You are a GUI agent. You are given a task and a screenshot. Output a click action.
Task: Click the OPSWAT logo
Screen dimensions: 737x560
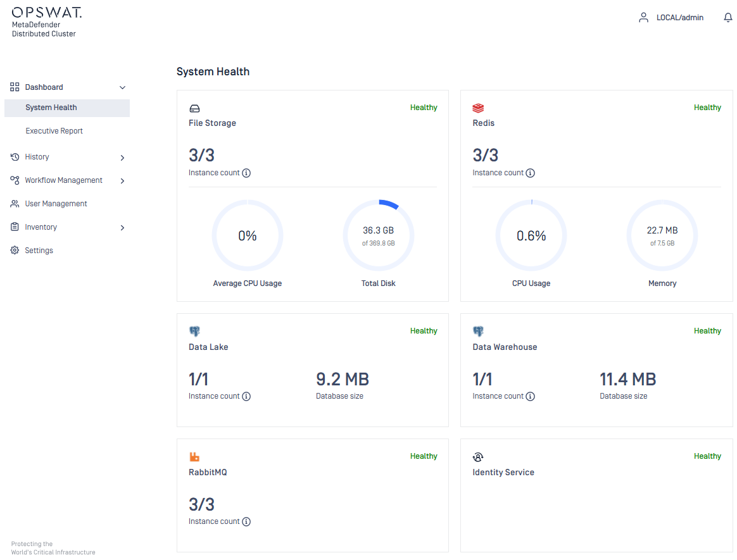pos(46,12)
